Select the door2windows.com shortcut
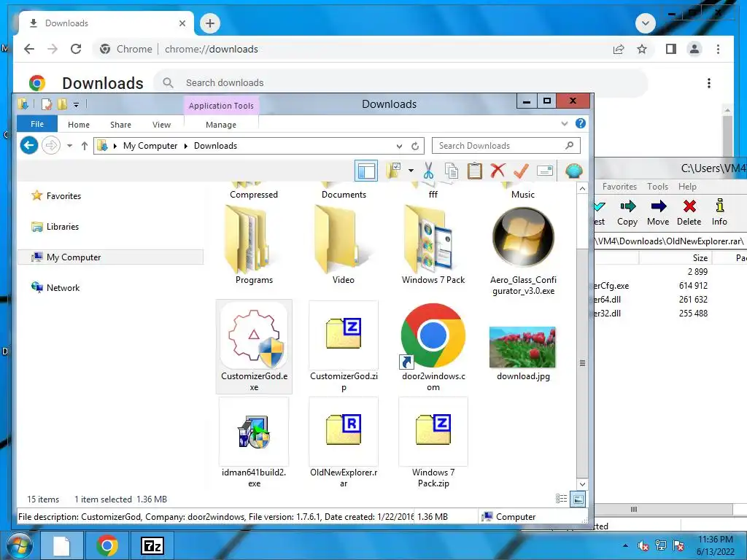 tap(433, 346)
